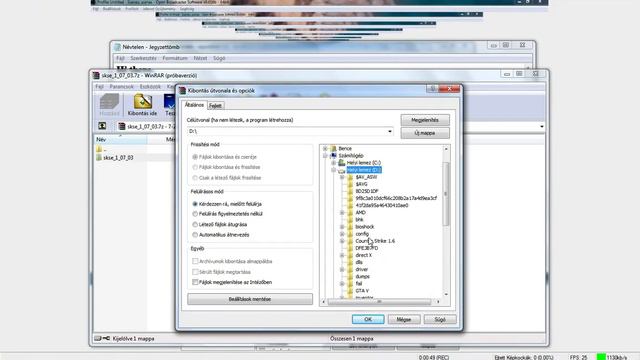Click the skse_1_07_03 folder icon in file list

tap(99, 158)
